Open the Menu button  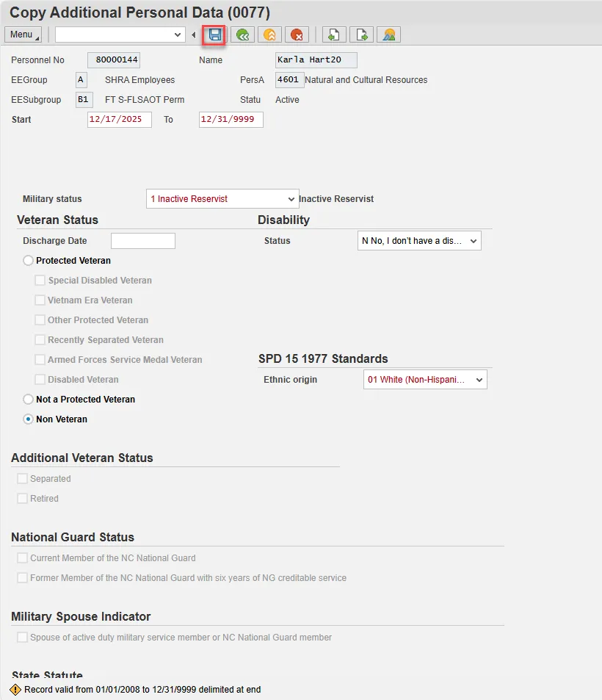(23, 35)
